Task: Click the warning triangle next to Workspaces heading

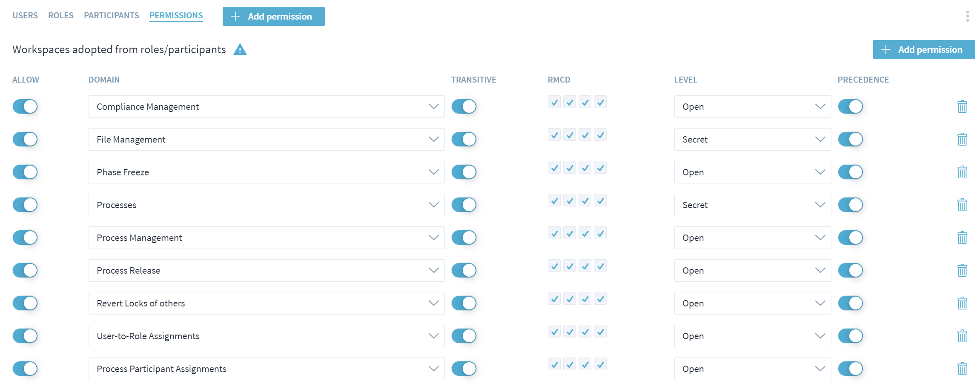Action: coord(240,50)
